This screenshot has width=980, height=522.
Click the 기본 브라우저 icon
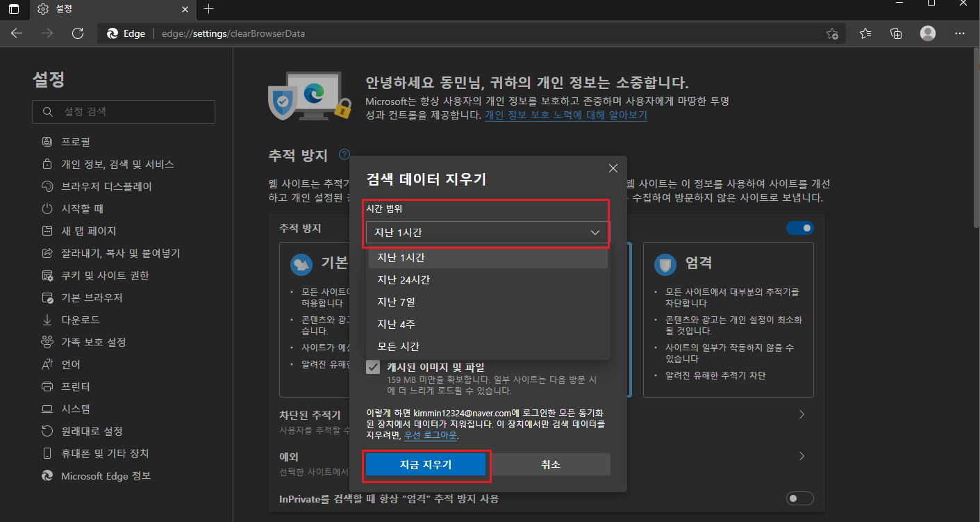click(x=47, y=297)
